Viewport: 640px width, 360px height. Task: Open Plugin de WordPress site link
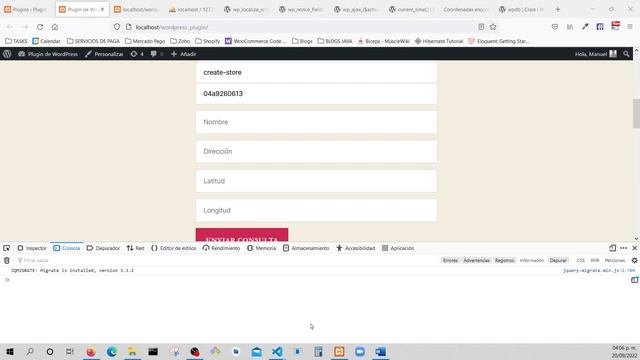48,54
